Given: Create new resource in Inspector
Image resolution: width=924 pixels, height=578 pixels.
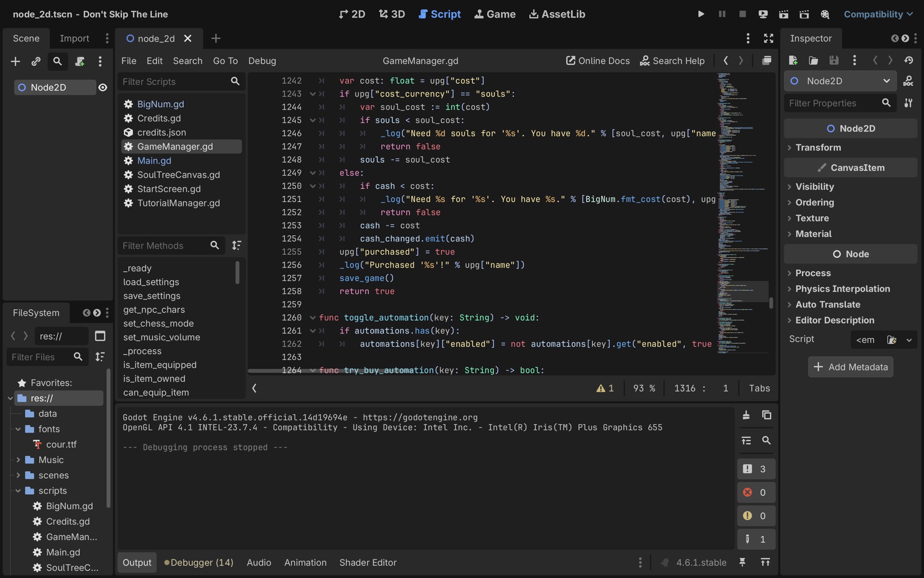Looking at the screenshot, I should 793,61.
